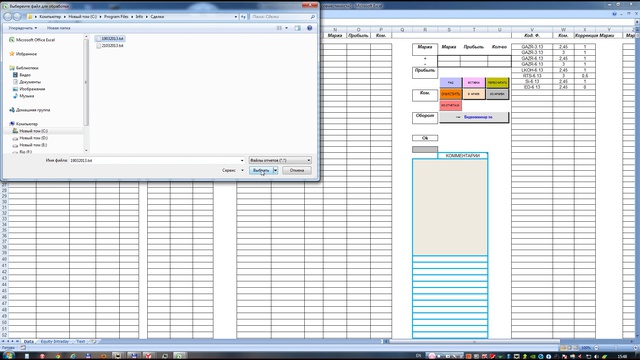Viewport: 640px width, 360px height.
Task: Select column W header in Excel
Action: click(563, 30)
